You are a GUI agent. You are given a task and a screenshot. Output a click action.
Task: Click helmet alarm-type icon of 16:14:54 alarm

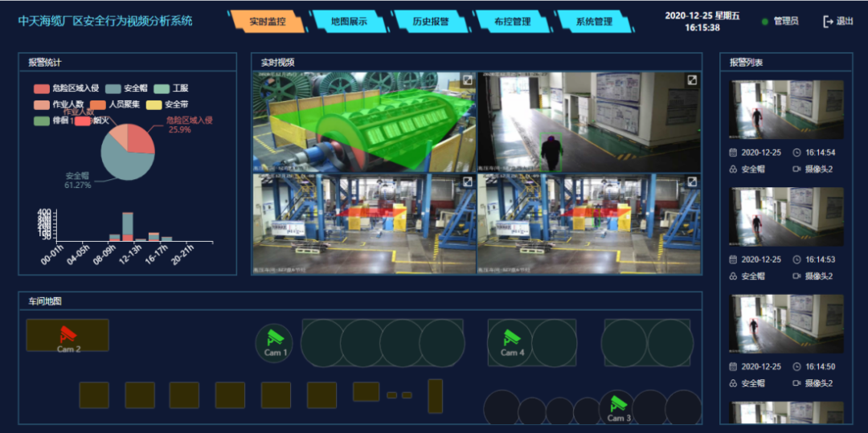click(x=733, y=169)
